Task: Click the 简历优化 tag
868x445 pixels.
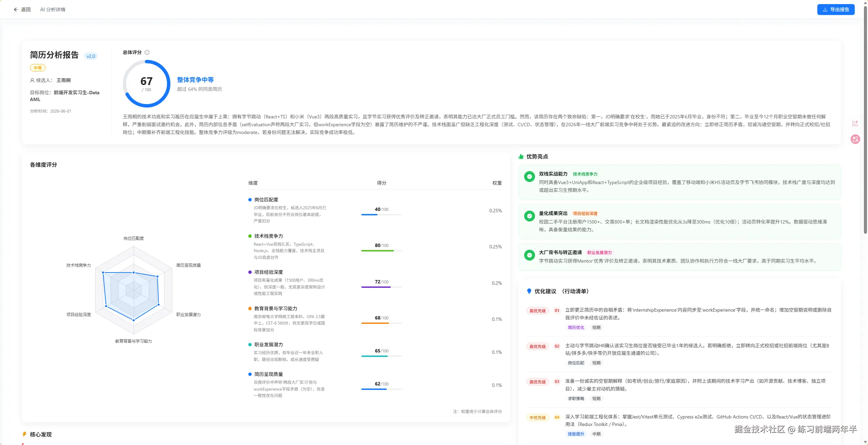Action: [x=576, y=328]
